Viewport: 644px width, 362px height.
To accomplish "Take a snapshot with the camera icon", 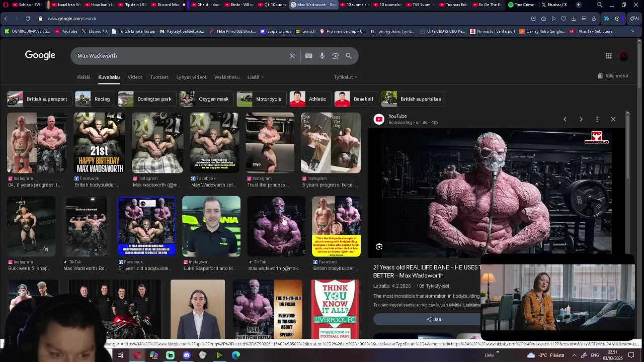I will [x=543, y=19].
